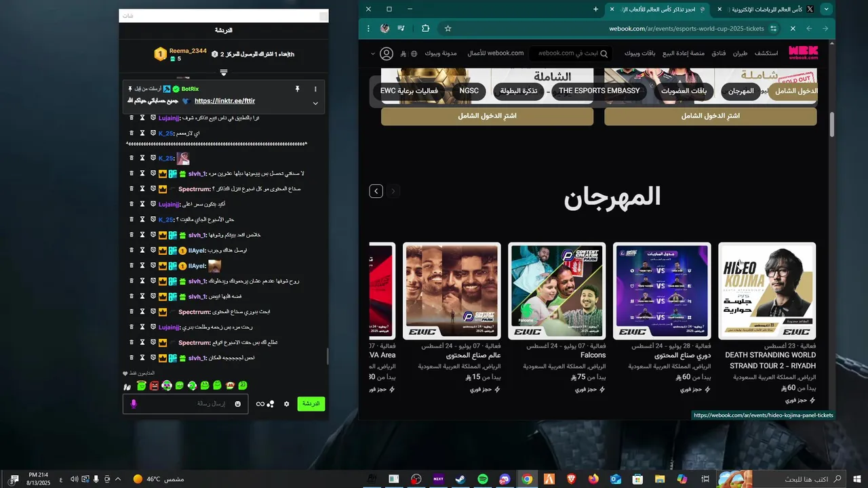Viewport: 868px width, 488px height.
Task: Open استكشف menu in webook navigation
Action: [766, 53]
